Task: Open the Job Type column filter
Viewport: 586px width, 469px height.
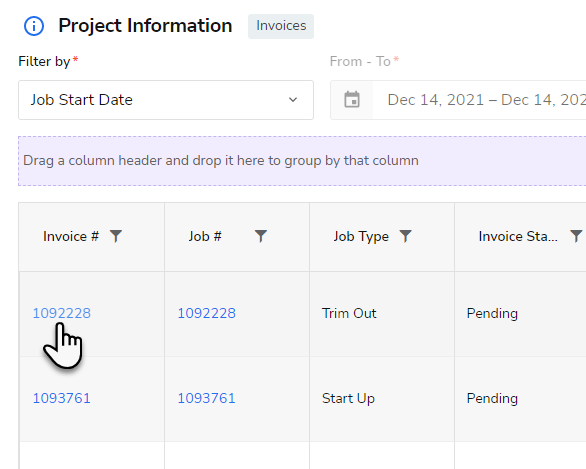Action: point(405,236)
